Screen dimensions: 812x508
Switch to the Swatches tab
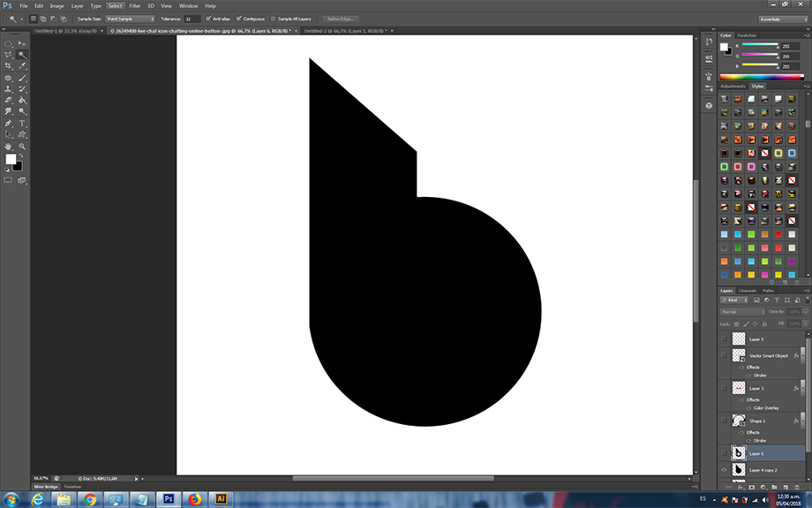(747, 35)
